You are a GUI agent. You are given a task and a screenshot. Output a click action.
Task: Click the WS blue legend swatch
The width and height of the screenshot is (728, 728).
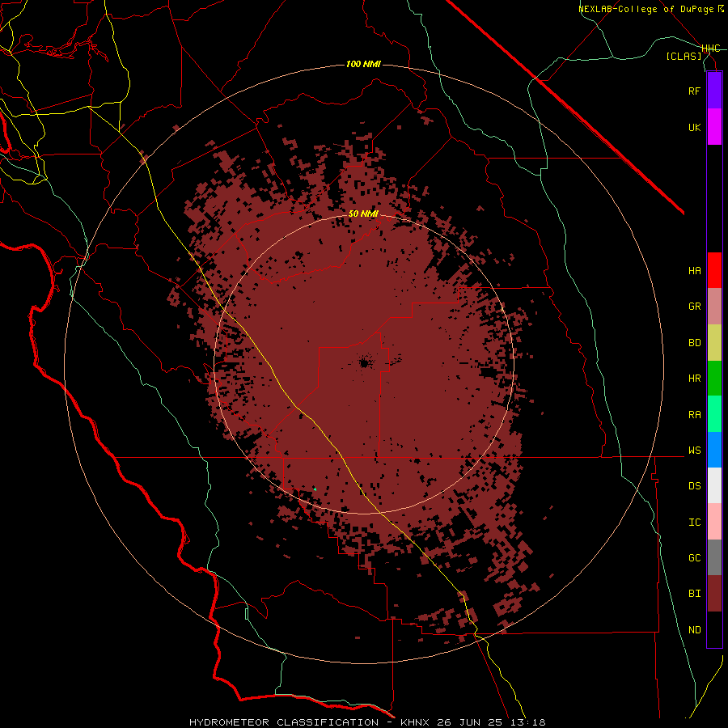coord(714,450)
